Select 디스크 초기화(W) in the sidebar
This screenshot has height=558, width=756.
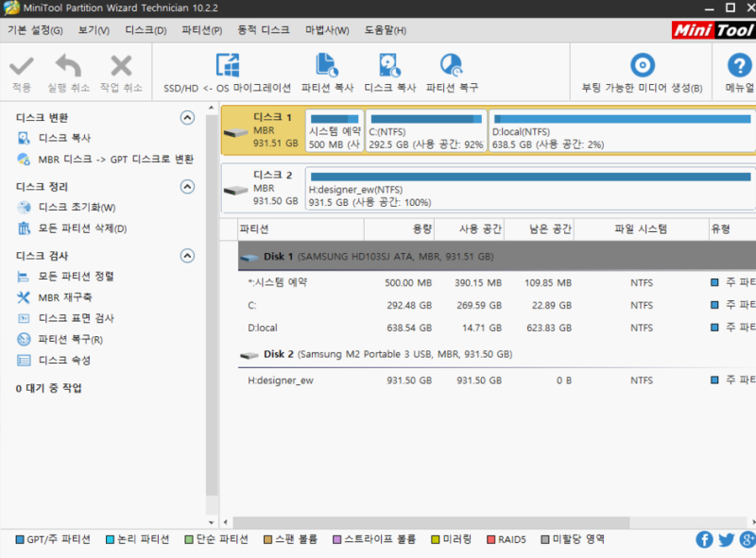77,208
